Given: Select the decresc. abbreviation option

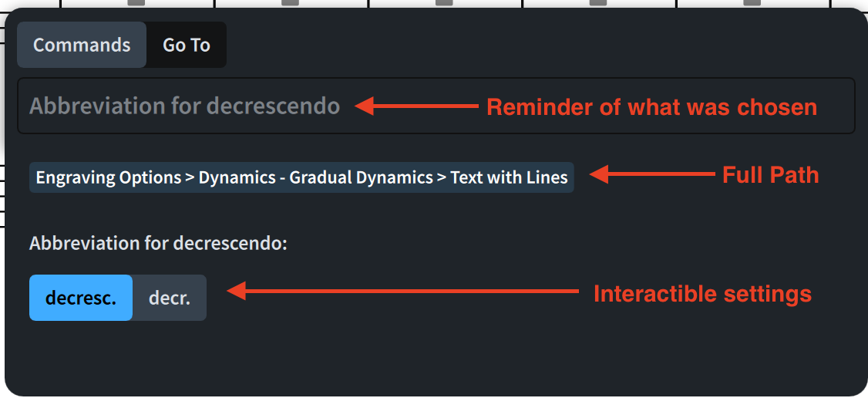Looking at the screenshot, I should click(81, 298).
